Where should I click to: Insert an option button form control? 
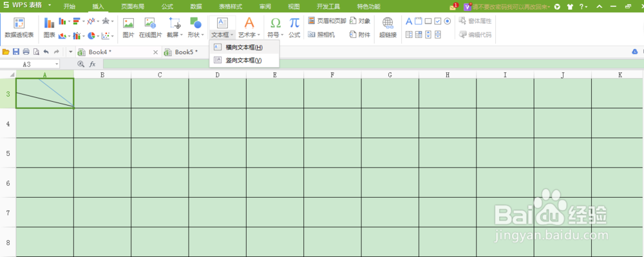pyautogui.click(x=448, y=21)
